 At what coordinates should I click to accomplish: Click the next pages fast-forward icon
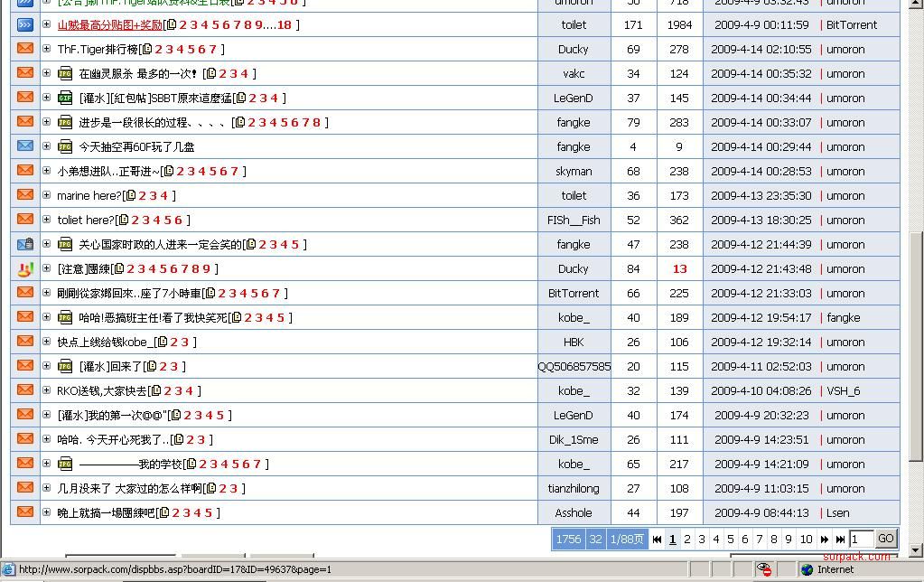pyautogui.click(x=823, y=540)
